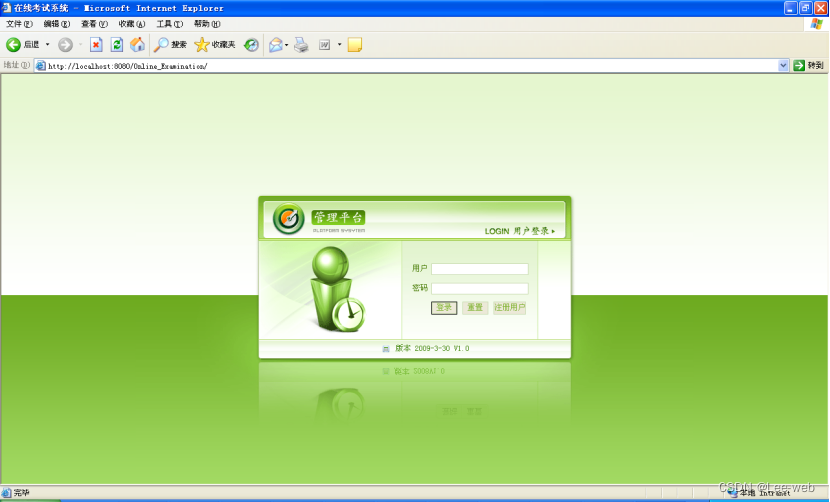
Task: Click the LOGIN 用户登录 label
Action: (x=519, y=231)
